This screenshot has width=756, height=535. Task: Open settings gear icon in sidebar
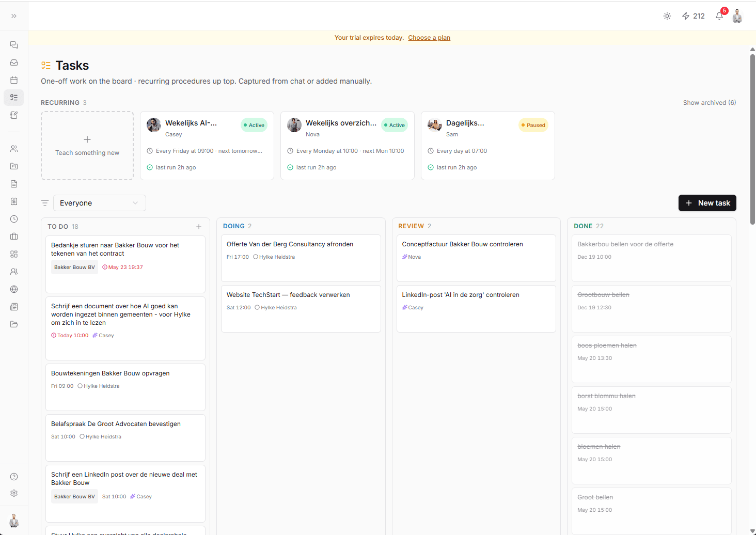(14, 493)
